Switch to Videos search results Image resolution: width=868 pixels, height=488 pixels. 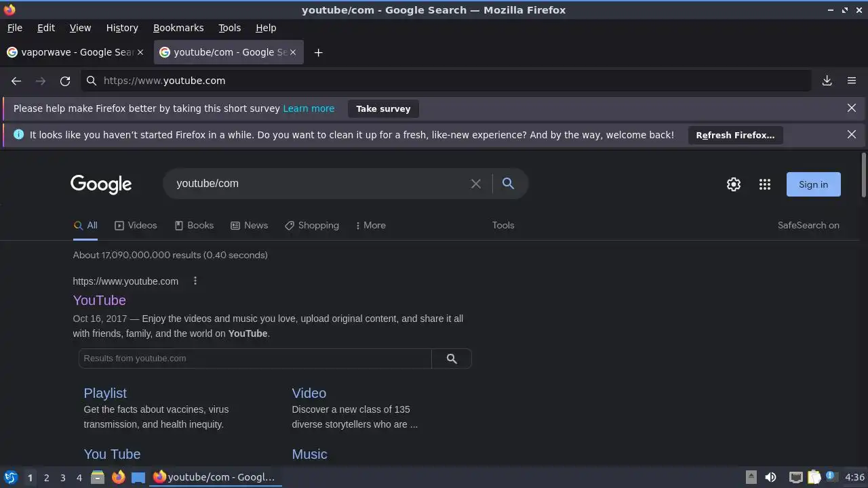coord(136,226)
